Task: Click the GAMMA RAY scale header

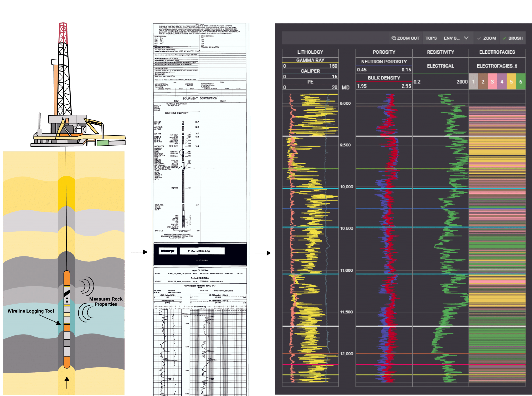Action: pos(310,61)
